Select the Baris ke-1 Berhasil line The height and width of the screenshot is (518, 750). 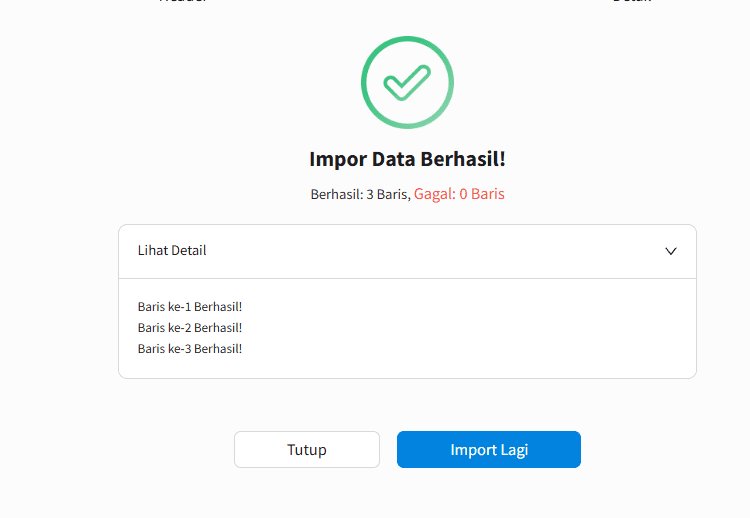tap(190, 307)
